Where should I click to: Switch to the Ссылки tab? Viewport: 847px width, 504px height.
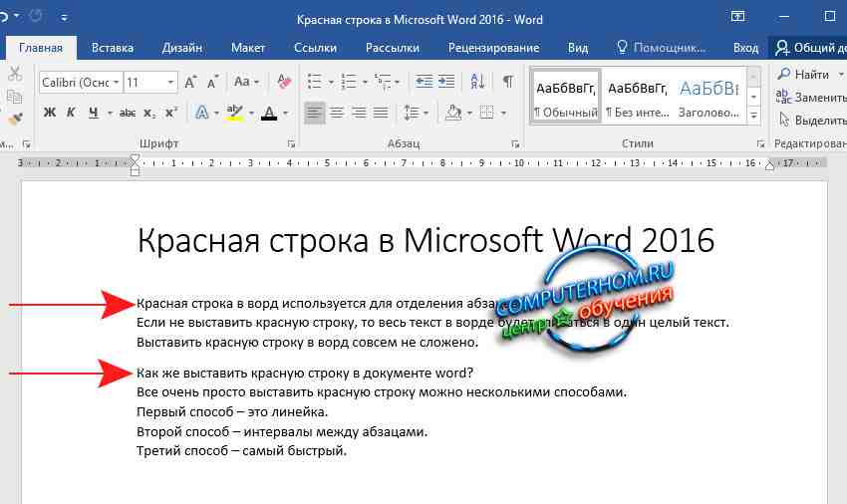click(x=316, y=48)
